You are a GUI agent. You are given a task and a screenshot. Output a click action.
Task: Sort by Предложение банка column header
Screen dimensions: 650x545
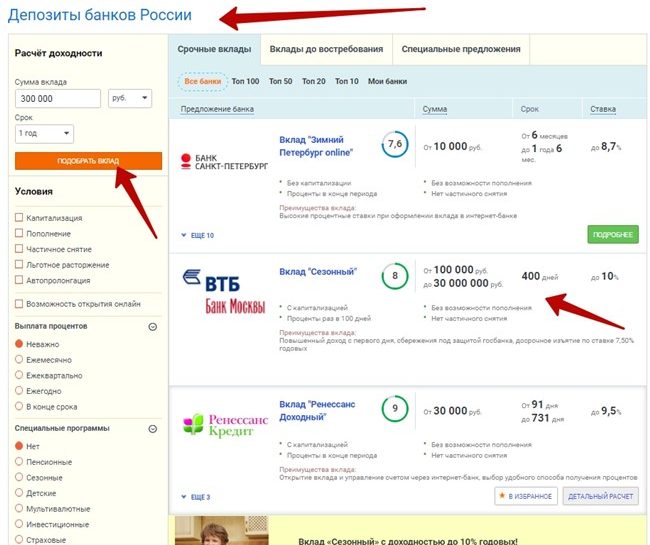(x=217, y=109)
